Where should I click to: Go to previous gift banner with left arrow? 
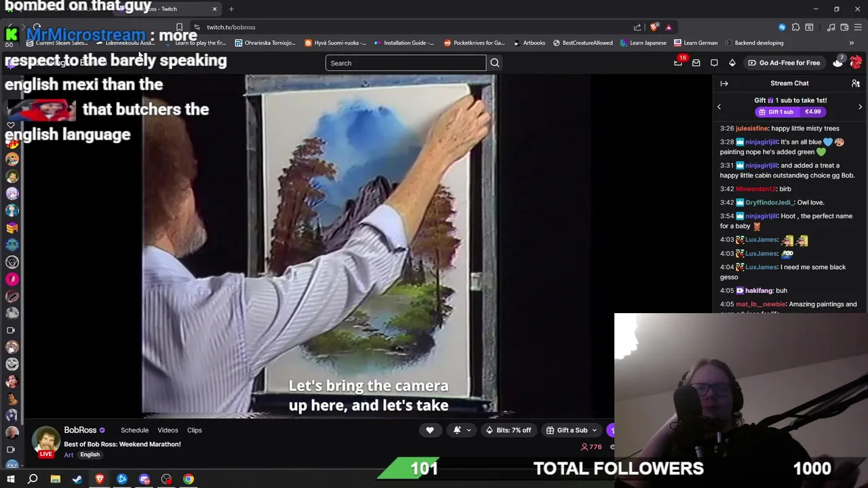719,106
